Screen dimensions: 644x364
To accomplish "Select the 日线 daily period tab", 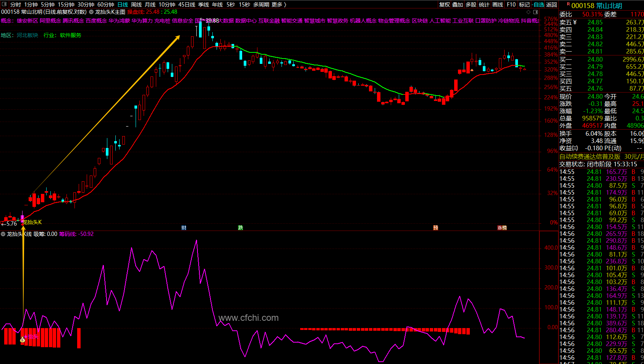I will [x=123, y=5].
